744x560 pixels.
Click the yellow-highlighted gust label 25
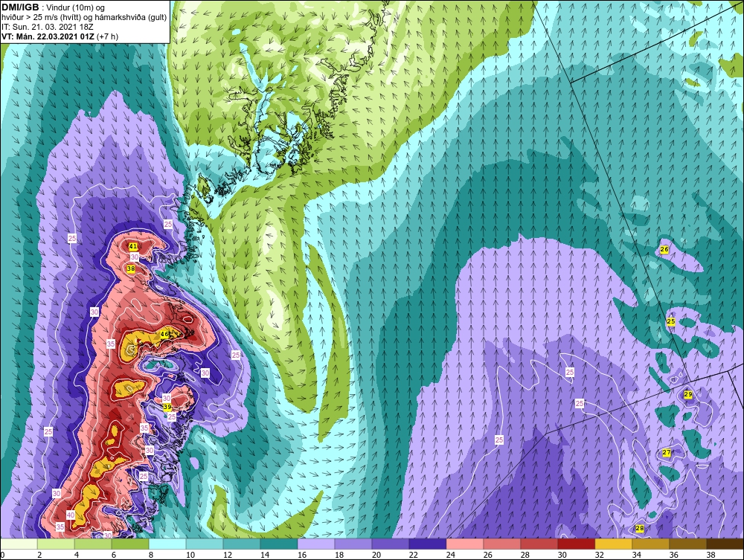671,321
